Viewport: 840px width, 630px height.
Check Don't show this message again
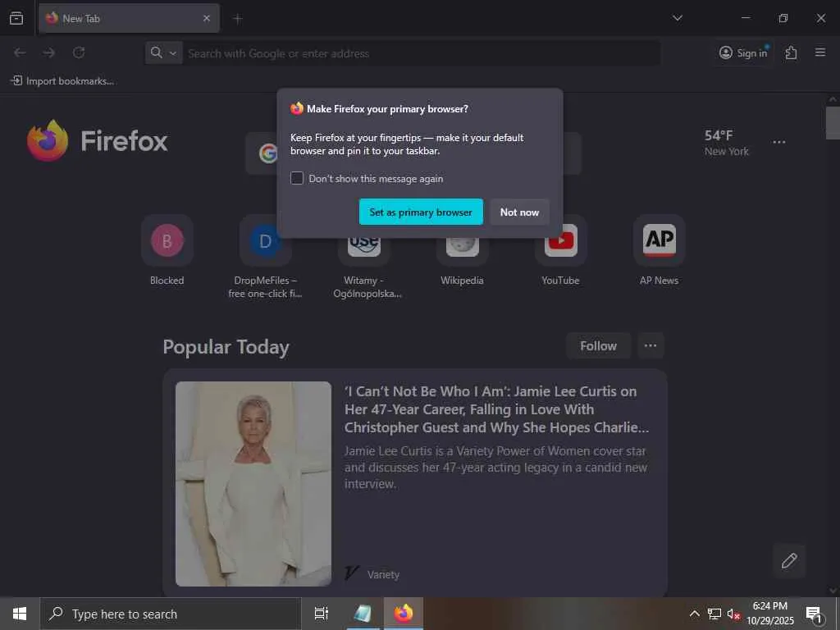tap(297, 178)
